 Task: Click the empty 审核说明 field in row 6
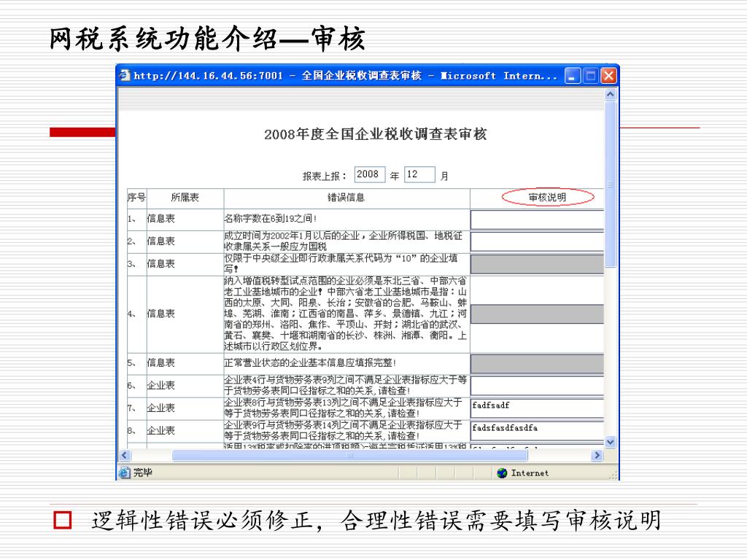pos(538,386)
